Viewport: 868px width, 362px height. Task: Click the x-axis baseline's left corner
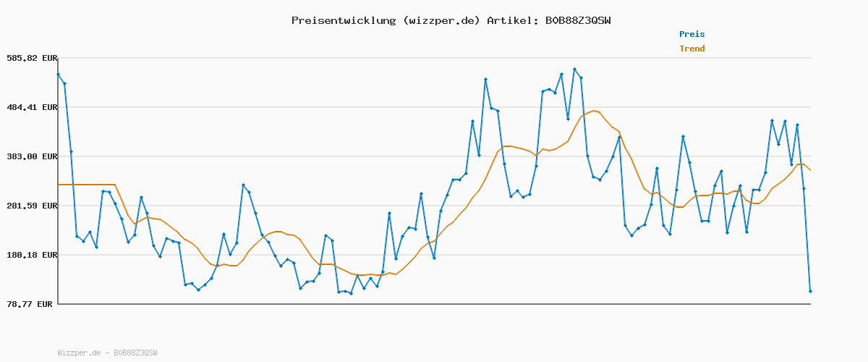[x=58, y=304]
